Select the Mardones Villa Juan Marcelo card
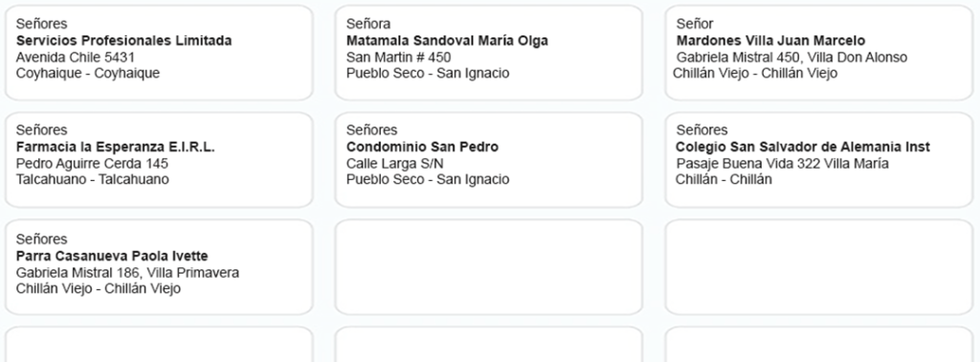Screen dimensions: 980x362 pyautogui.click(x=819, y=53)
